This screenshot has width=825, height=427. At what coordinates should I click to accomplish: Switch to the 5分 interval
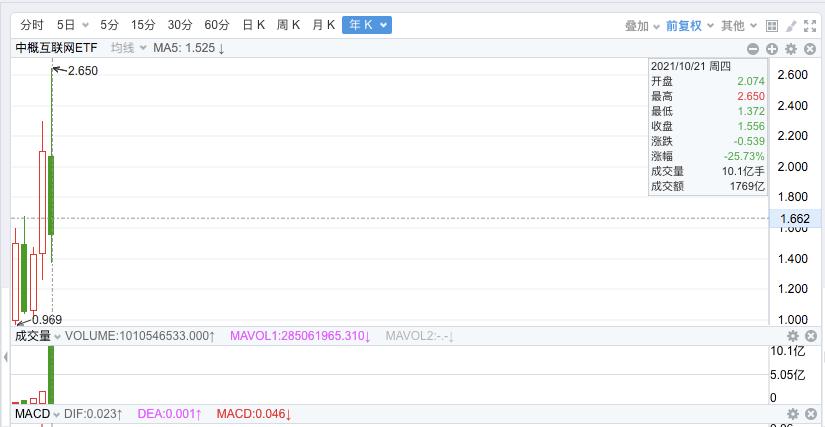click(110, 25)
